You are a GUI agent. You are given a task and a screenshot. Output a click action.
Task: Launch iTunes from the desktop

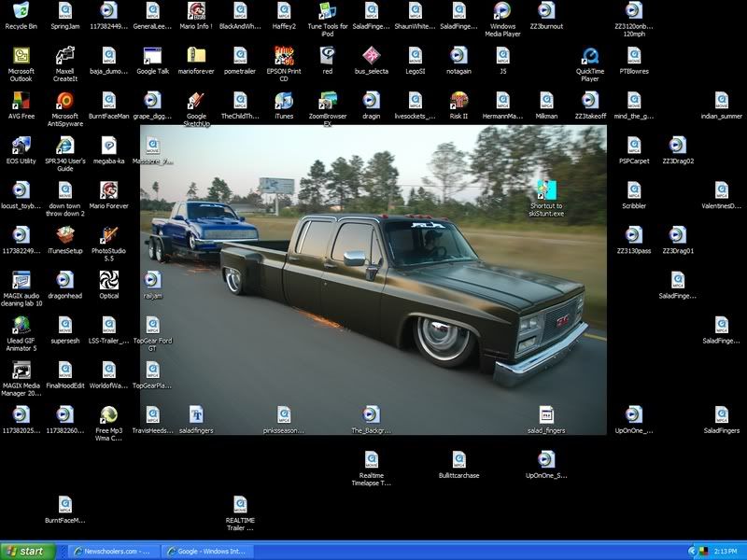[x=284, y=101]
